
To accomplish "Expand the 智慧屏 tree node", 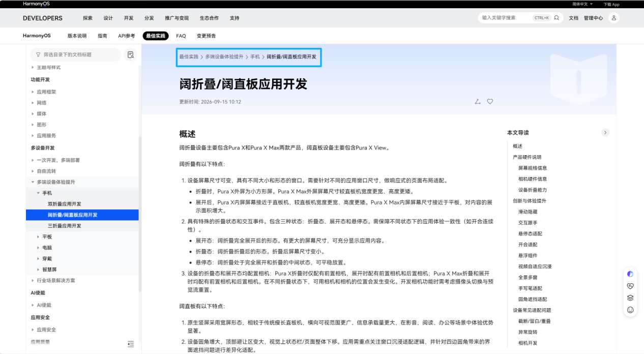I will 38,270.
